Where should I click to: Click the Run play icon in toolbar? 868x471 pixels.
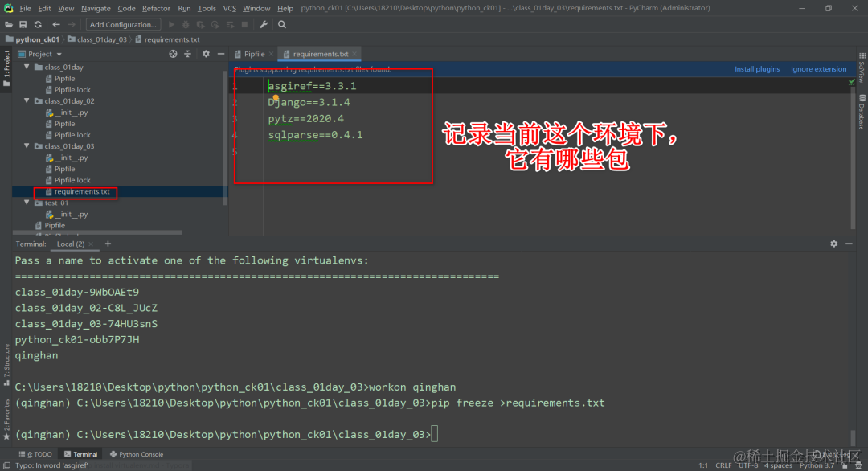pyautogui.click(x=171, y=24)
